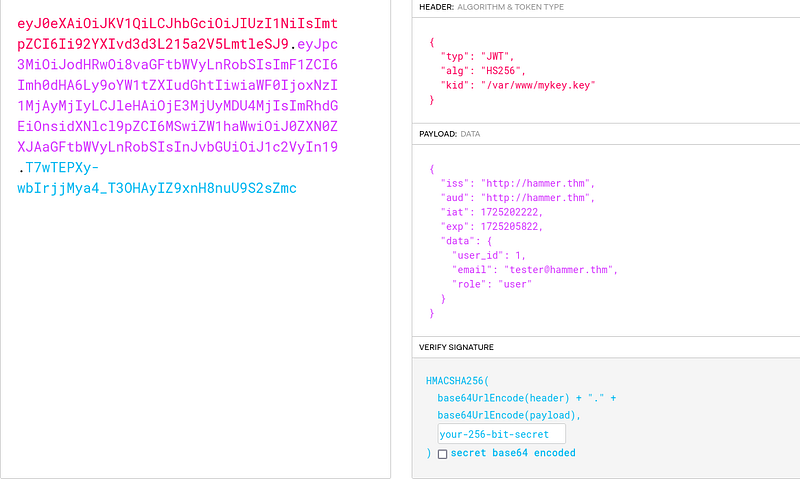This screenshot has height=479, width=800.
Task: Click the "alg": "HS256" line
Action: coord(483,70)
